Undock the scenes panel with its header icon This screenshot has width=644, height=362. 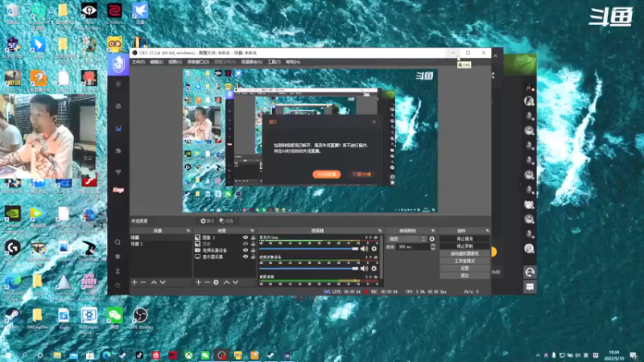[188, 231]
